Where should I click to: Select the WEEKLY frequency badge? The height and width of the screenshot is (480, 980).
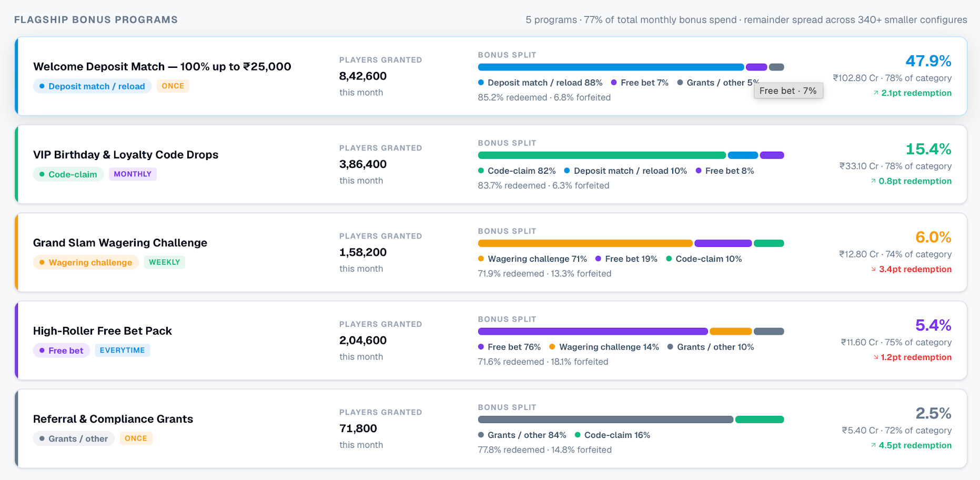click(164, 262)
